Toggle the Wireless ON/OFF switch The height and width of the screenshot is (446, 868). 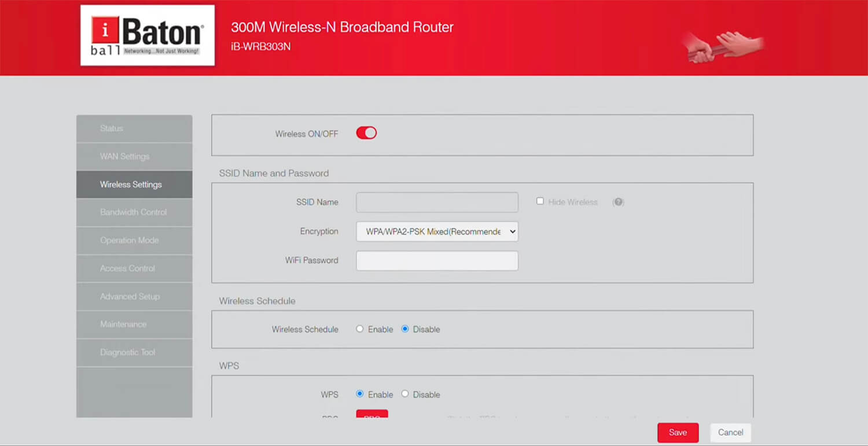[x=366, y=134]
